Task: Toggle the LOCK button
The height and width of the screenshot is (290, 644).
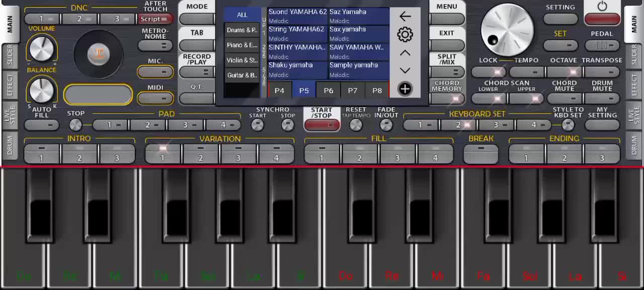Action: click(489, 72)
